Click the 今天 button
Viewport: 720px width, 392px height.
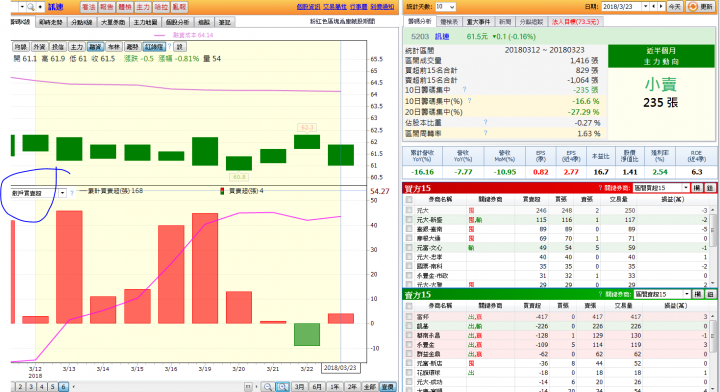pos(674,6)
